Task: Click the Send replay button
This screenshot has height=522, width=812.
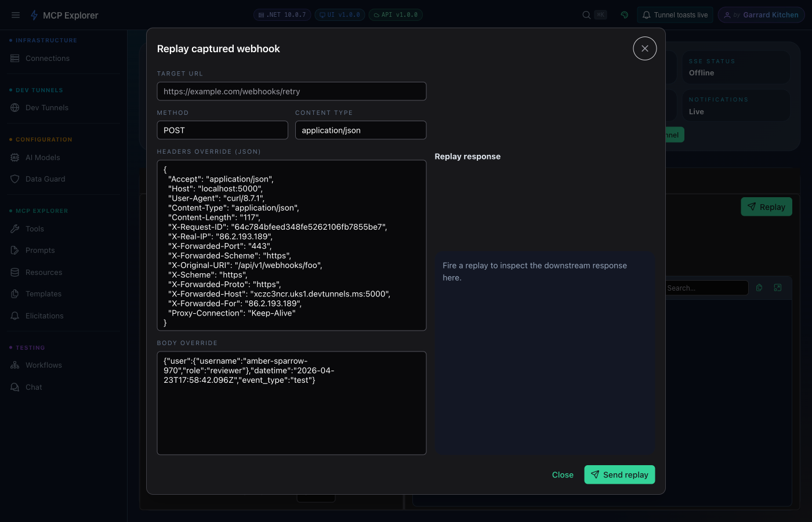Action: click(619, 474)
